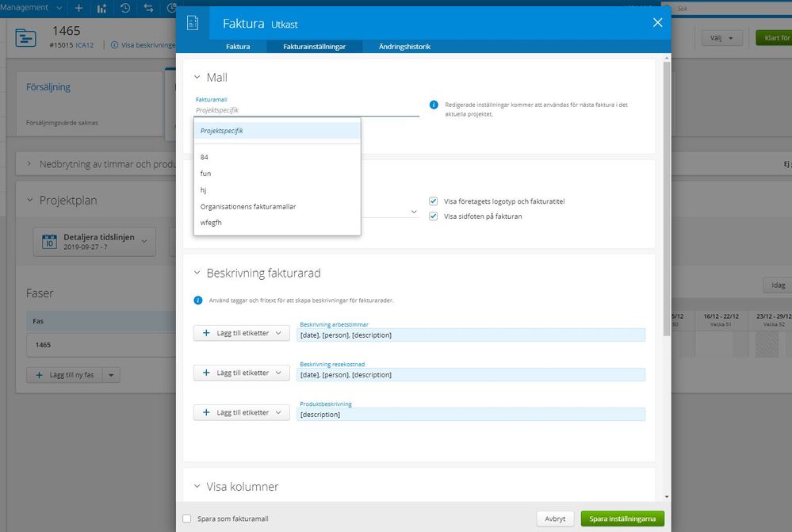792x532 pixels.
Task: Collapse the Beskrivning fakturarad section
Action: [x=197, y=273]
